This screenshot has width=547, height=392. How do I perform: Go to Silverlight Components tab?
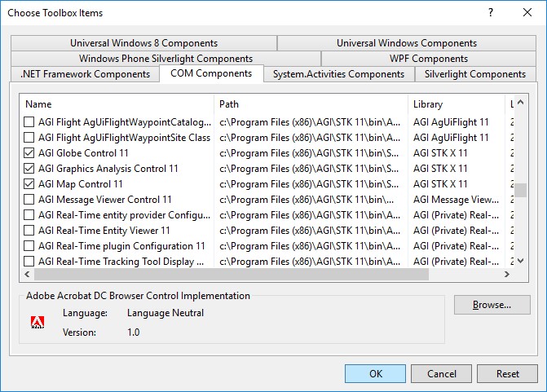point(474,74)
